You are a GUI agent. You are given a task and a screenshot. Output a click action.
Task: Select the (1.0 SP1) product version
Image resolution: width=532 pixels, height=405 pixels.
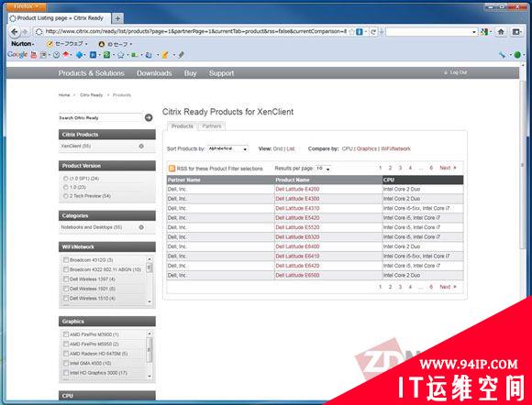(x=66, y=179)
